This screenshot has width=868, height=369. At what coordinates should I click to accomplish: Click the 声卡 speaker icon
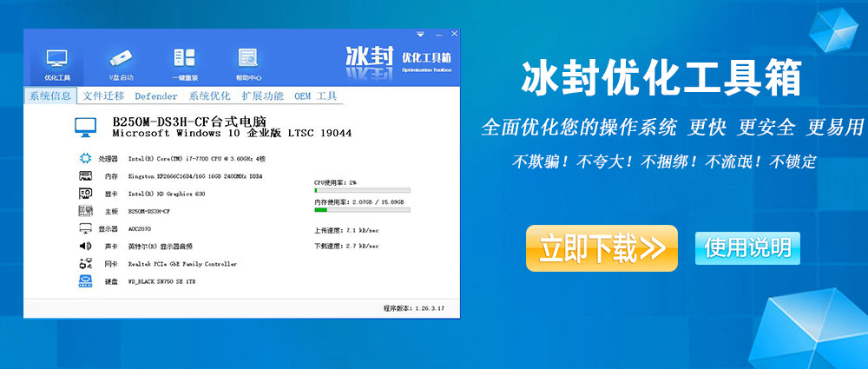[86, 246]
